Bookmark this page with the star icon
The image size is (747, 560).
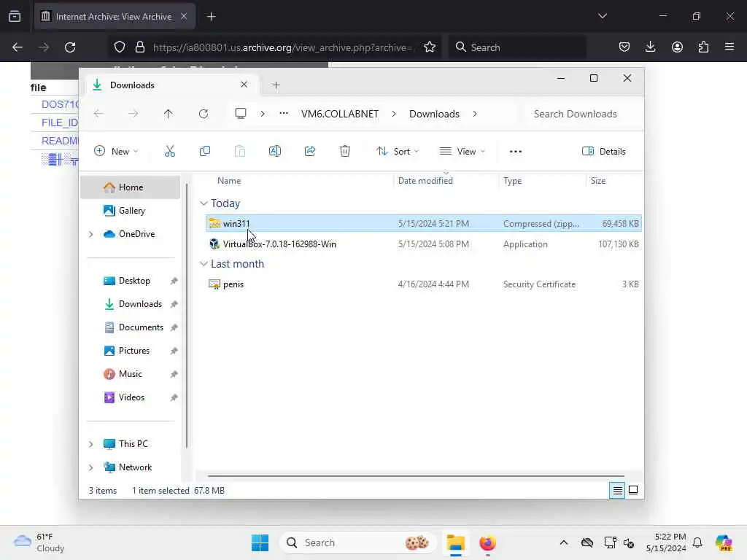pyautogui.click(x=430, y=47)
